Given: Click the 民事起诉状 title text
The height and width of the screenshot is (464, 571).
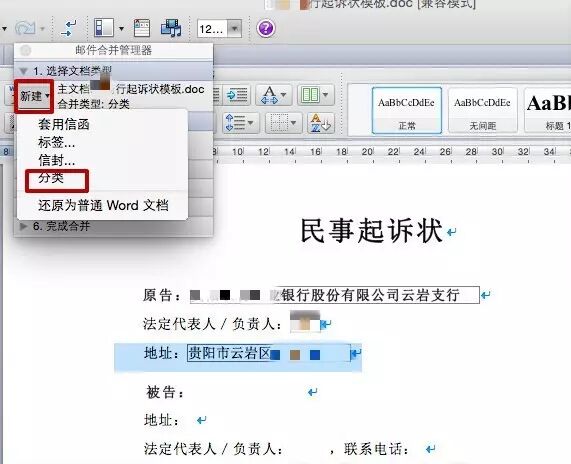Looking at the screenshot, I should pos(371,231).
